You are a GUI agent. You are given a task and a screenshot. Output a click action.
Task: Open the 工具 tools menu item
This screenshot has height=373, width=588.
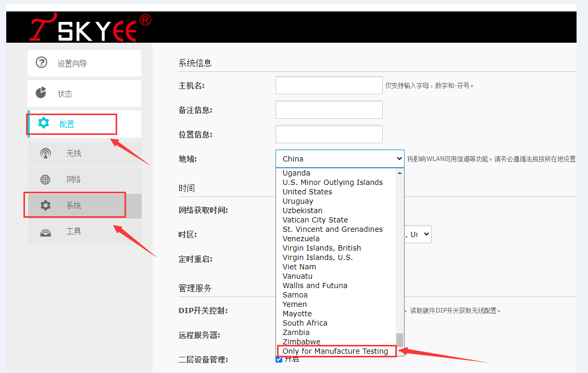(x=73, y=231)
